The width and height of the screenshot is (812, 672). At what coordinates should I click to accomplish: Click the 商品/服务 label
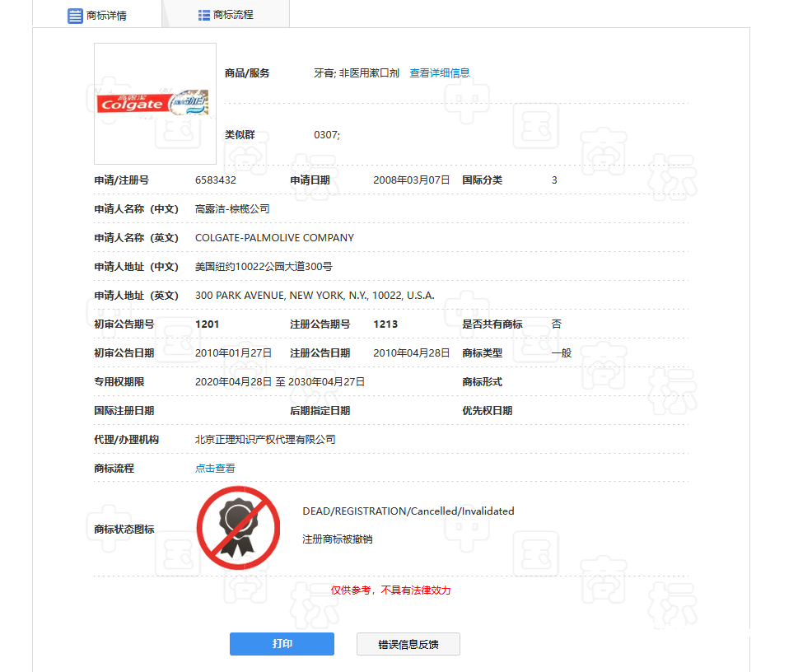(x=247, y=73)
